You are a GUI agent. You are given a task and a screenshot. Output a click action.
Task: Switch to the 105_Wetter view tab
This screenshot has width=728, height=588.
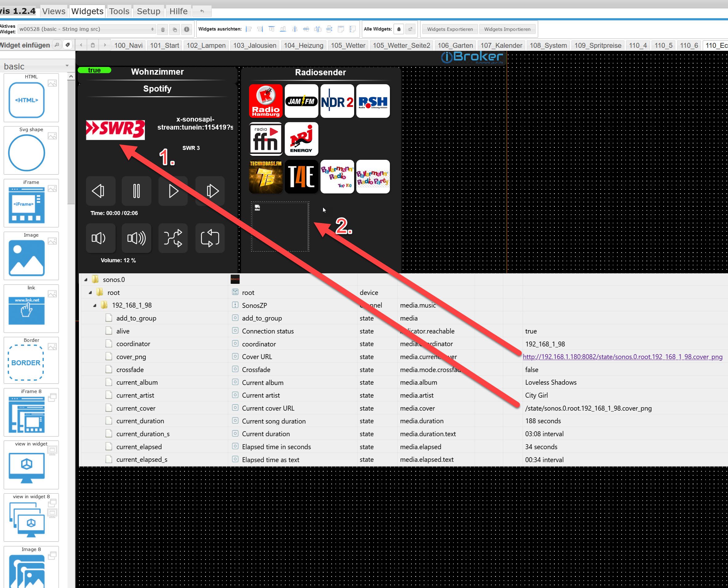[x=348, y=45]
